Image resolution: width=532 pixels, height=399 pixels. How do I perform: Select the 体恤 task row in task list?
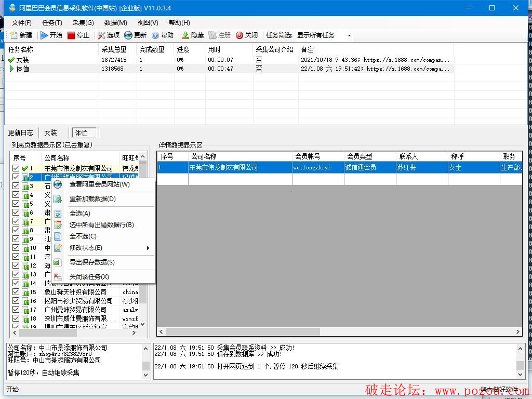[x=23, y=69]
